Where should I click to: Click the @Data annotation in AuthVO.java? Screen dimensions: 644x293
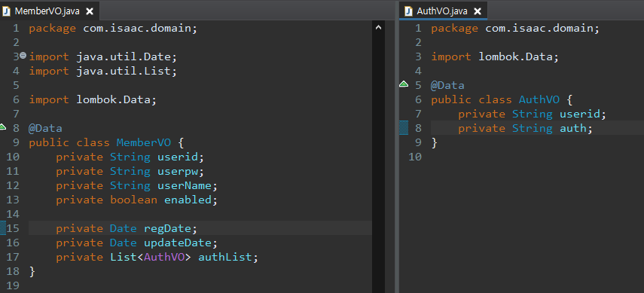pos(447,85)
